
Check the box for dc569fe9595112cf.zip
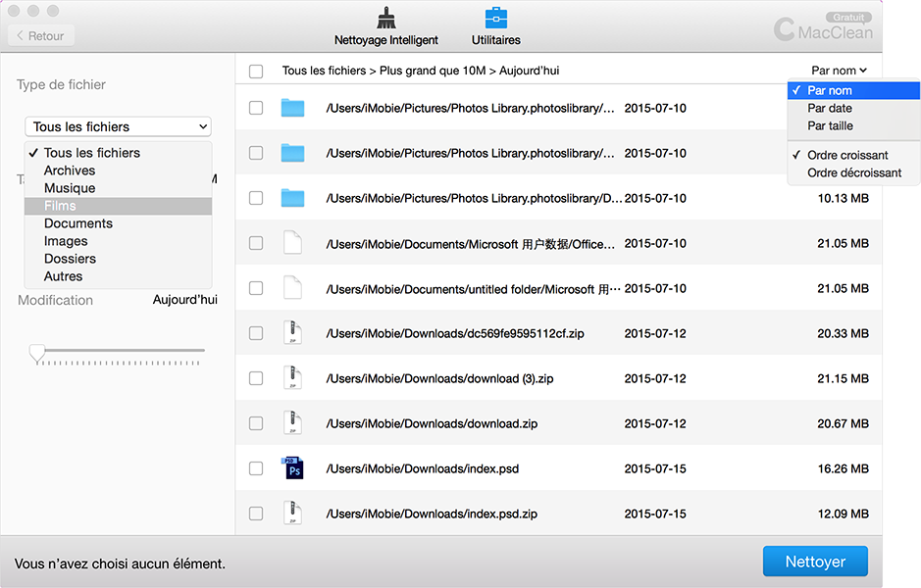click(256, 333)
